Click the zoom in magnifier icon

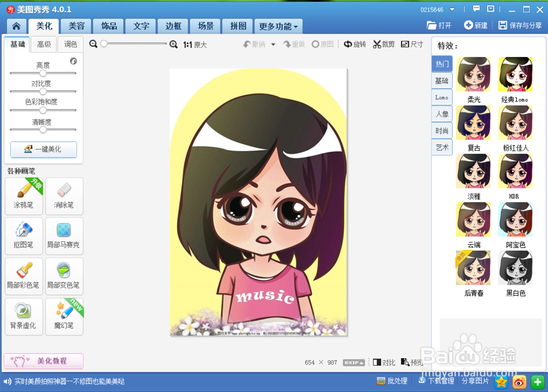tap(173, 44)
